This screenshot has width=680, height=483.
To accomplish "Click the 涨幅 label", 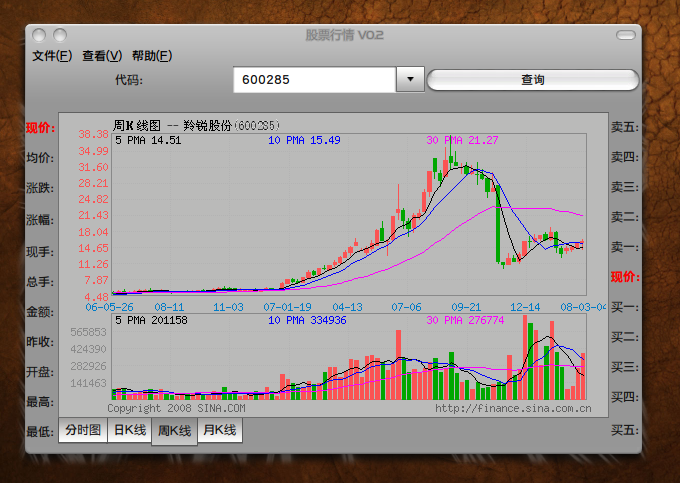I will (x=40, y=220).
